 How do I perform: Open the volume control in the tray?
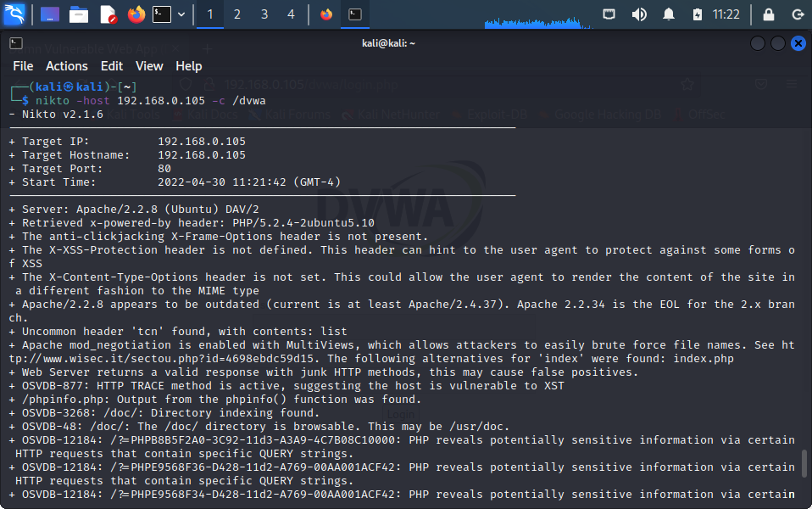pos(639,14)
